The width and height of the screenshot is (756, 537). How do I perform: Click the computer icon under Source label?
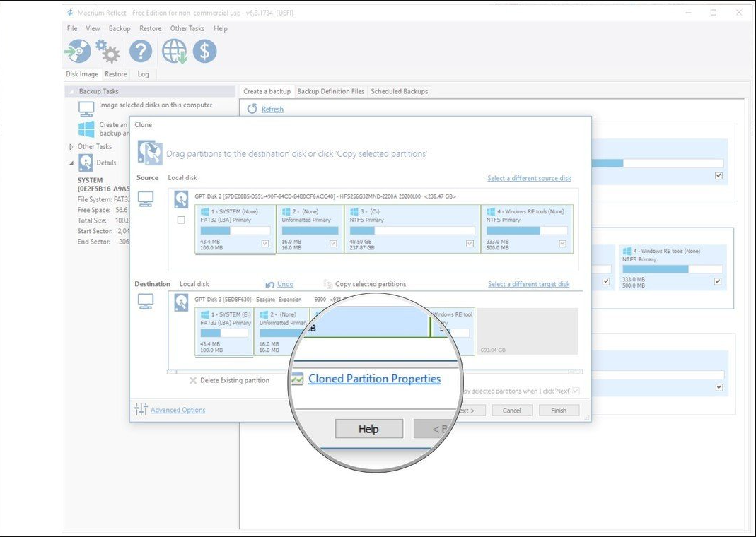[146, 199]
